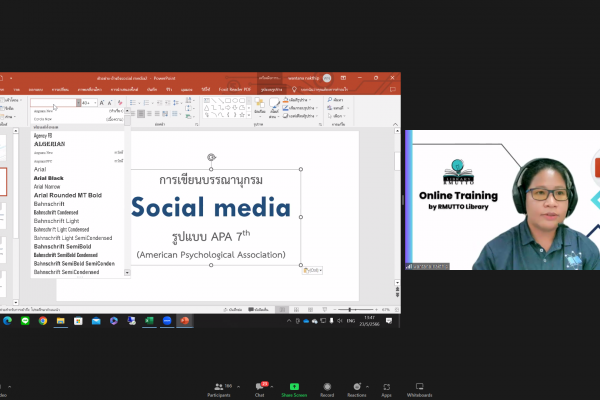Screen dimensions: 600x400
Task: Open Zoom from the taskbar
Action: (x=167, y=321)
